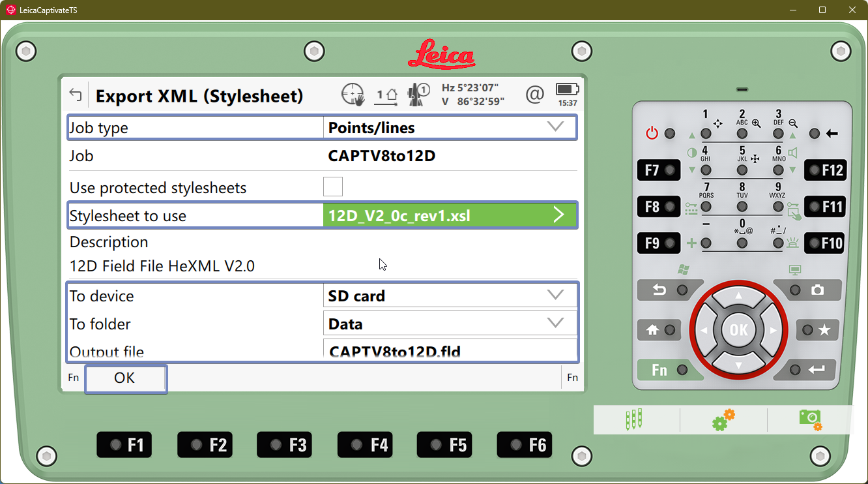Click the F11 function key
Image resolution: width=868 pixels, height=484 pixels.
(x=826, y=207)
